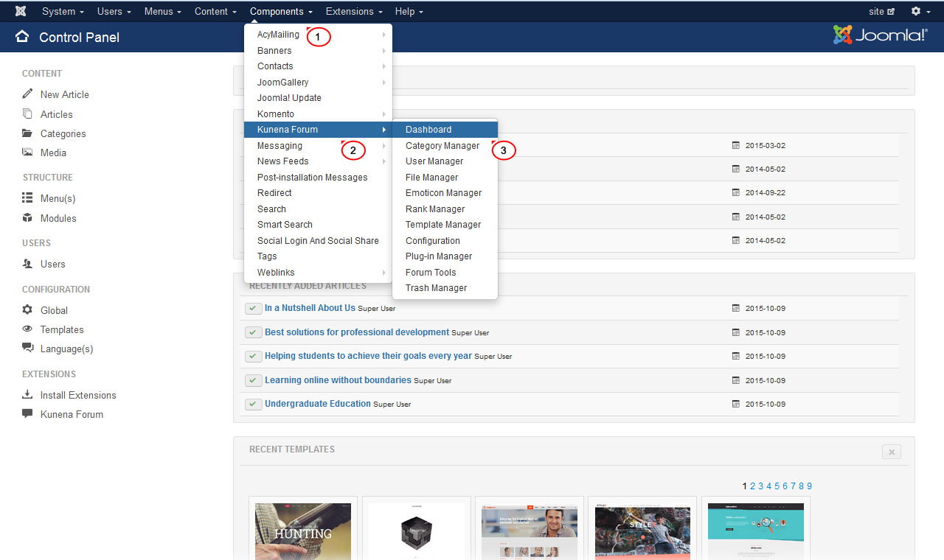Click the Joomla logo icon in top bar
This screenshot has height=560, width=944.
(x=21, y=11)
